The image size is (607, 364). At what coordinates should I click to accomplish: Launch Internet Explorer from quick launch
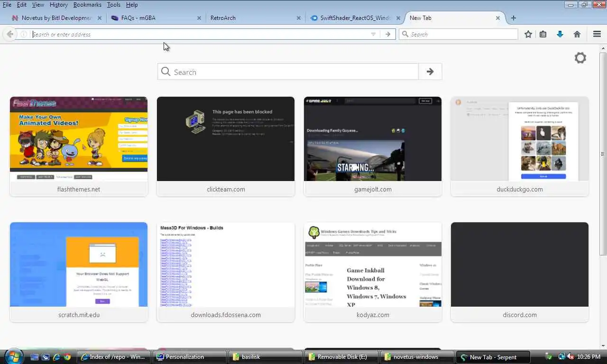56,357
